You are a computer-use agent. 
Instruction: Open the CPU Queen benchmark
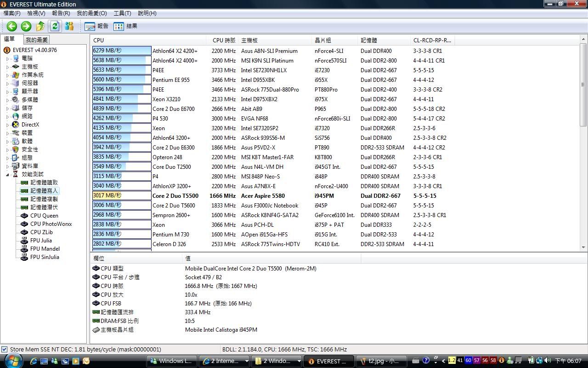[x=44, y=216]
